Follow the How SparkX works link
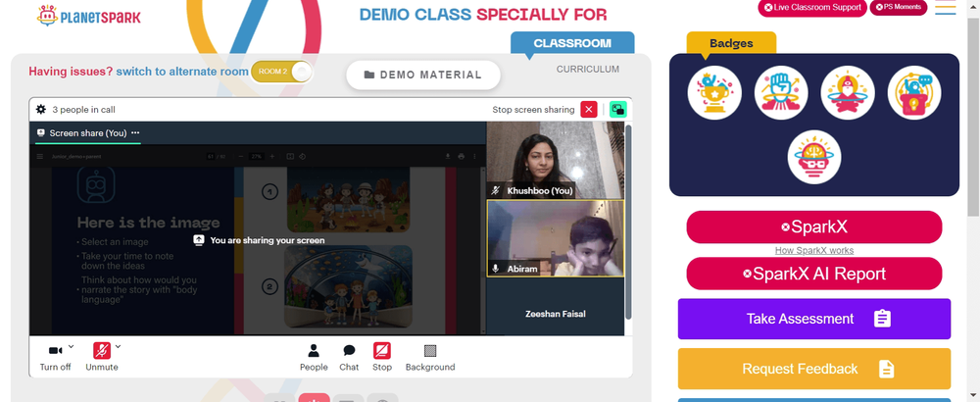 [813, 251]
